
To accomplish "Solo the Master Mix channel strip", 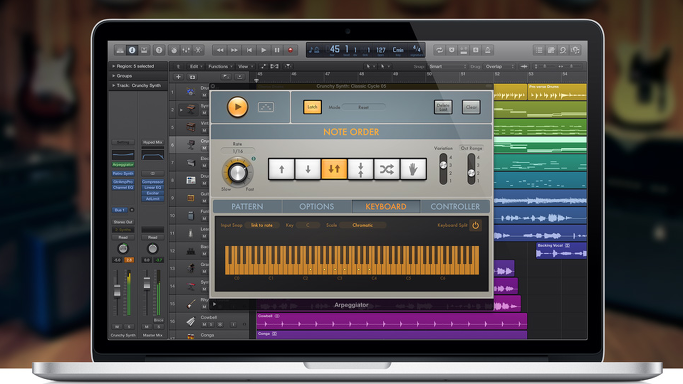I will click(159, 327).
